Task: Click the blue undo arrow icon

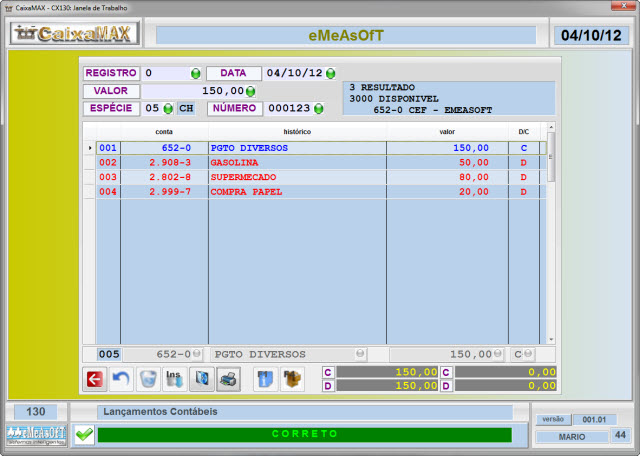Action: coord(121,379)
